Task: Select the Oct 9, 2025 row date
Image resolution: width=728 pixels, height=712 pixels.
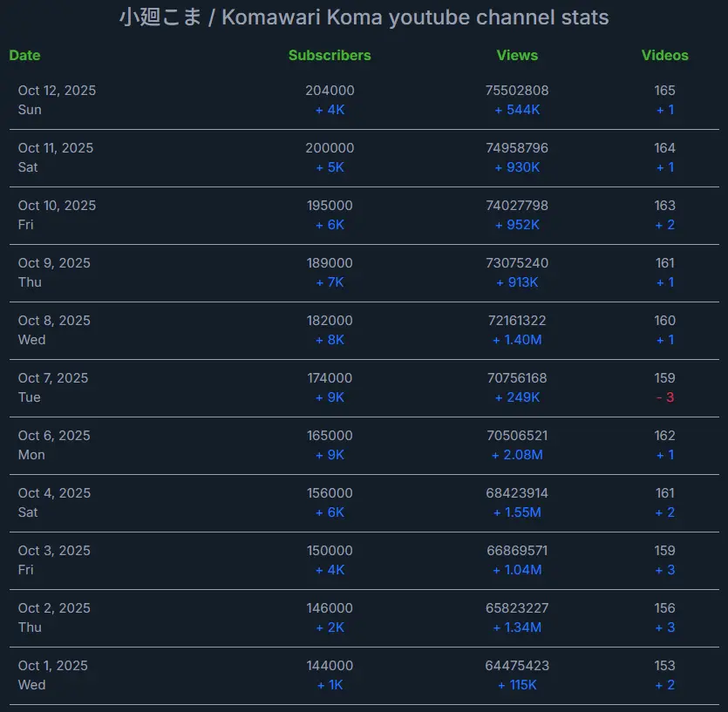Action: click(54, 263)
